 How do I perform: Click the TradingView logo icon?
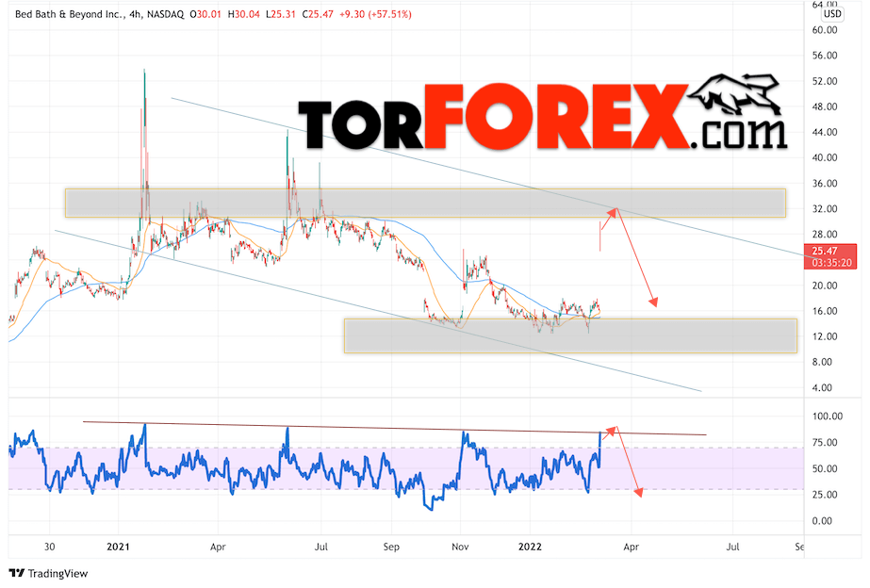pos(17,573)
